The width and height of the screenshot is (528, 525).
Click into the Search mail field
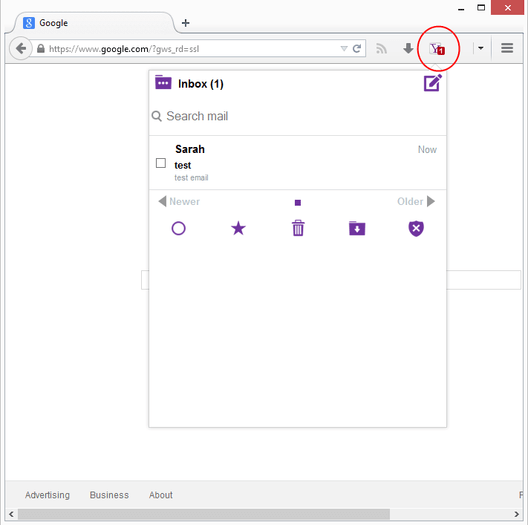click(x=298, y=116)
